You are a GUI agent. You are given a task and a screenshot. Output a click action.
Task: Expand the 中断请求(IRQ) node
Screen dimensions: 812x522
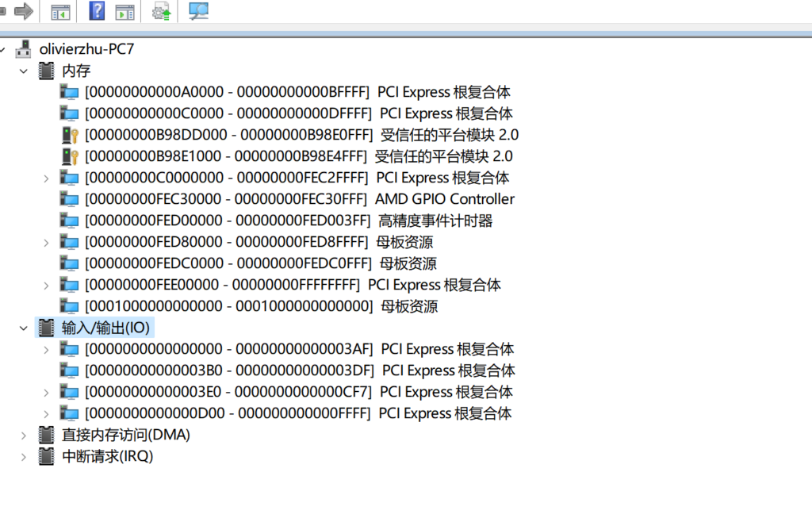pyautogui.click(x=23, y=456)
